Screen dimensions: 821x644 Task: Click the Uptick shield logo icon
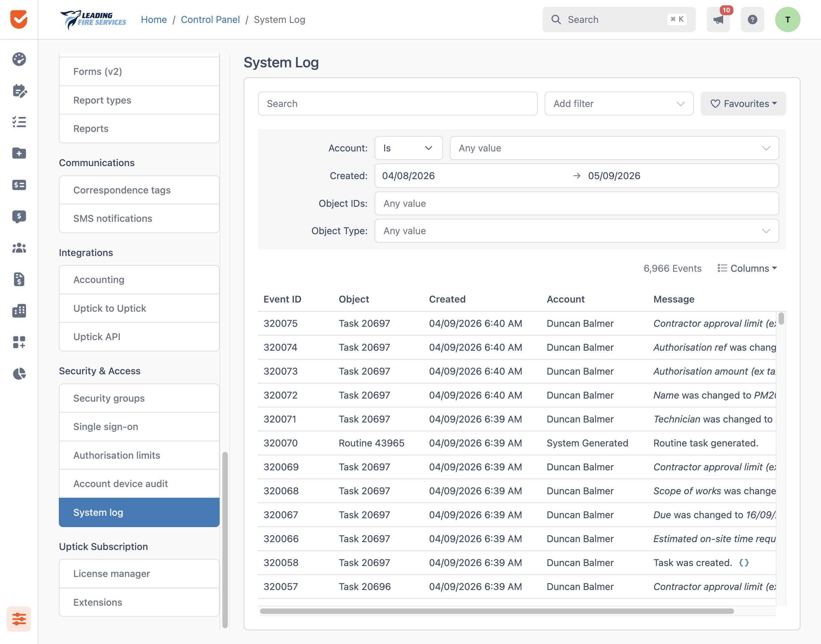point(19,19)
